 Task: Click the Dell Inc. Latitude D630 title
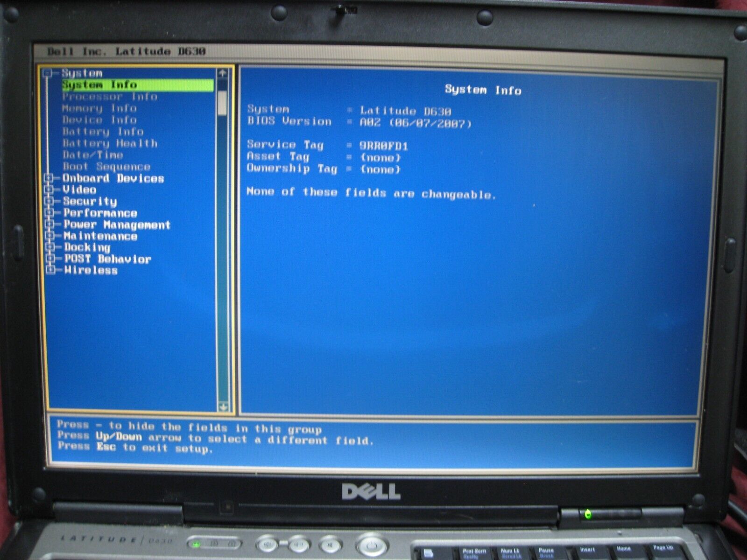[x=127, y=51]
